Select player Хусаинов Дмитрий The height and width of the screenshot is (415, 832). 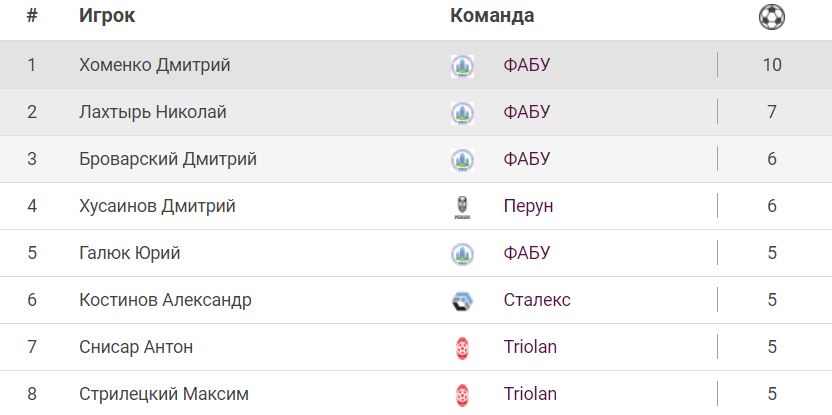(x=157, y=207)
